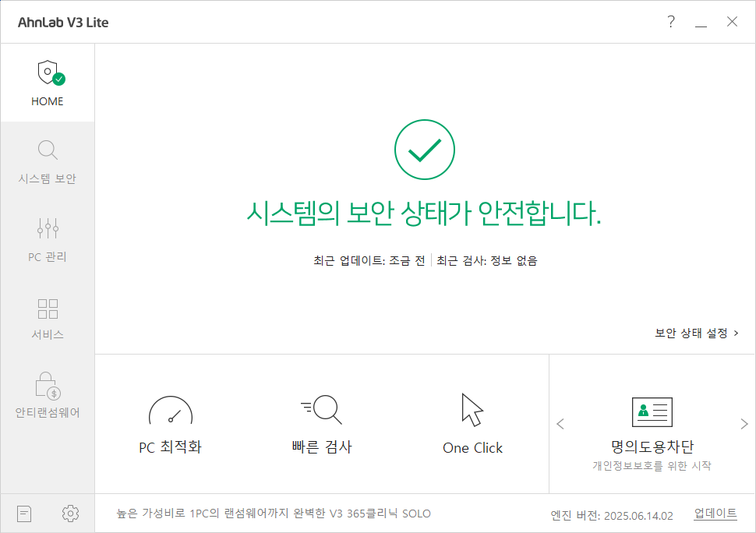Open 보안 상태 설정 link
Viewport: 756px width, 533px height.
pos(697,333)
